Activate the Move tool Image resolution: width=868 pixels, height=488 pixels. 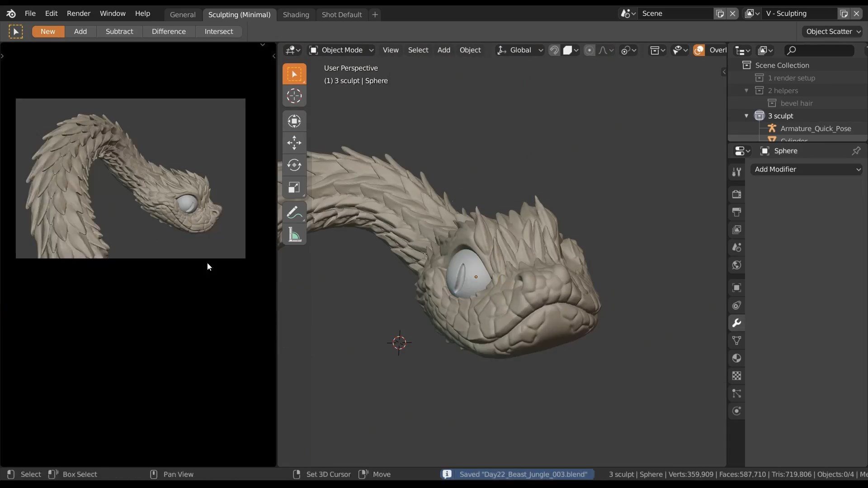coord(294,143)
